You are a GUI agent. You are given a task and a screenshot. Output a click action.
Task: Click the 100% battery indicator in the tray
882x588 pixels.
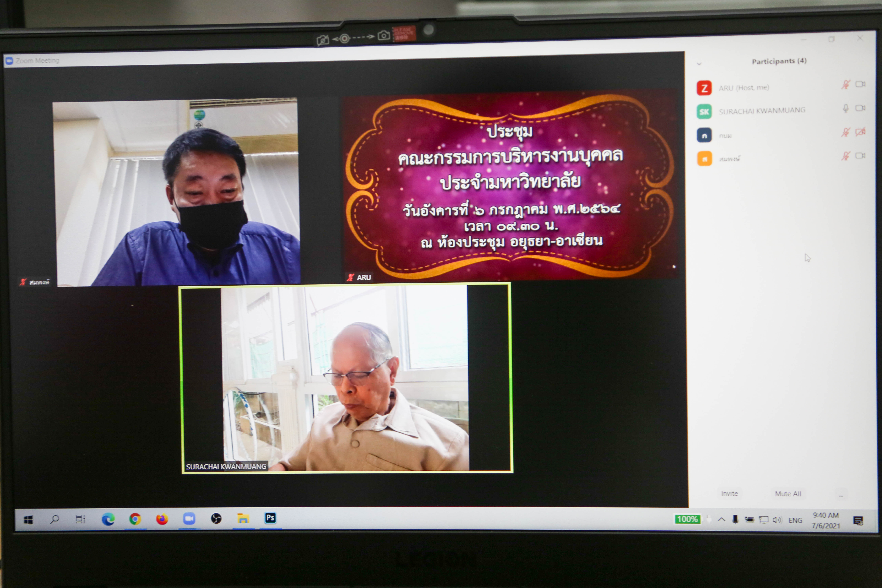687,519
